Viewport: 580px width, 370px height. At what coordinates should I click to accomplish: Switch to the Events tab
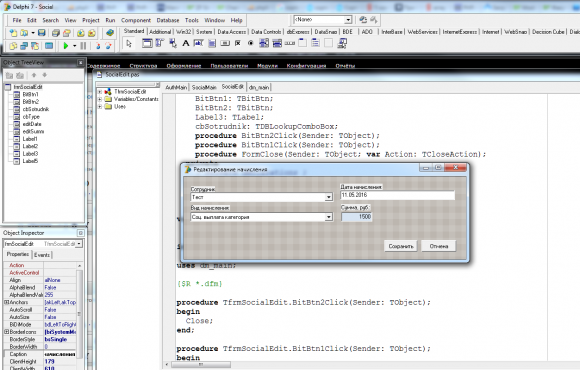pyautogui.click(x=42, y=255)
